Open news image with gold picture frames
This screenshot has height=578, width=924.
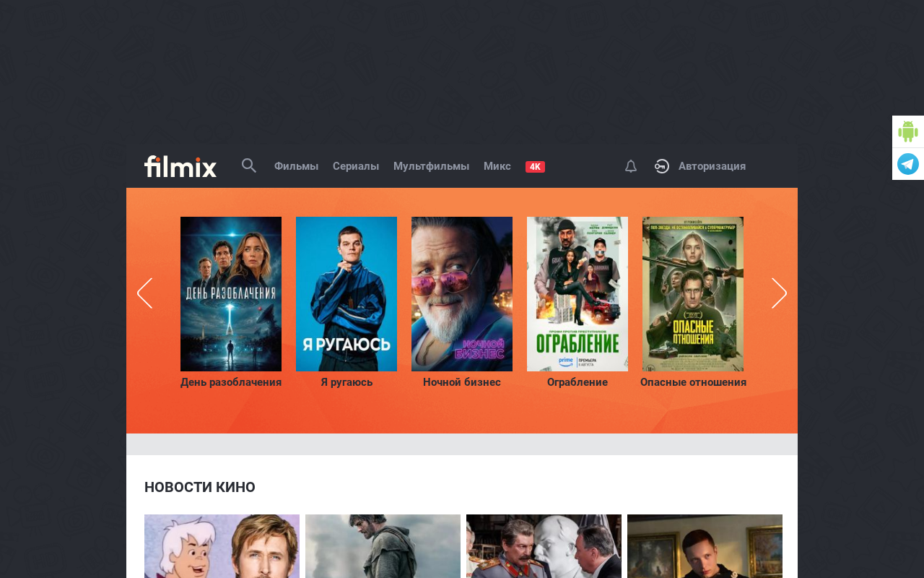[705, 546]
